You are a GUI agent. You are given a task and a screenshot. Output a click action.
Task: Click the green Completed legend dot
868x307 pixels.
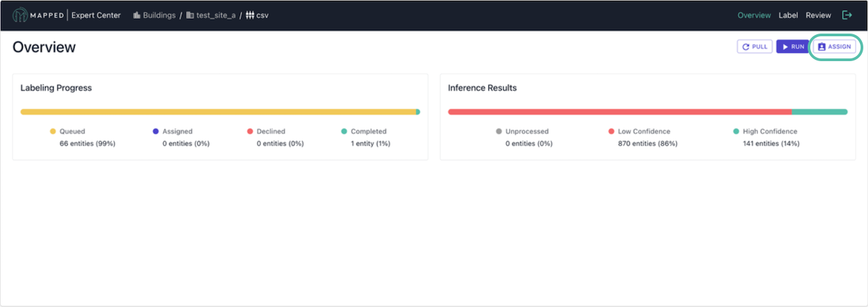point(344,132)
